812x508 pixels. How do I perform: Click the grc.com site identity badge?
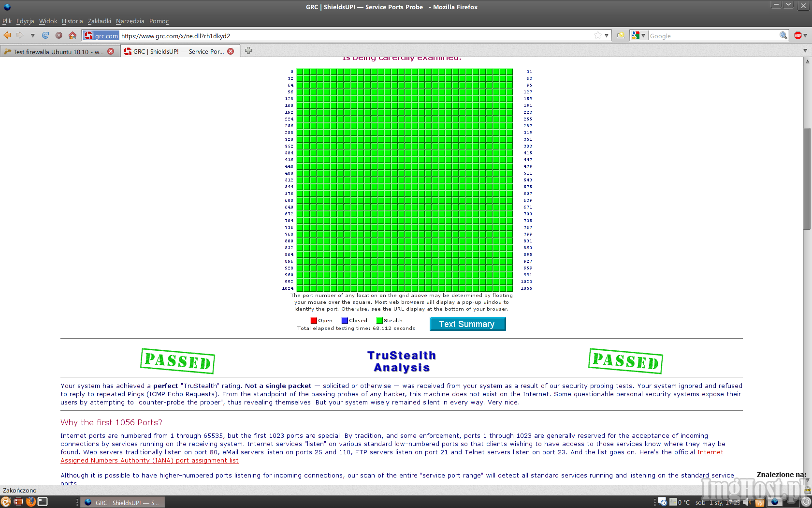[x=101, y=36]
